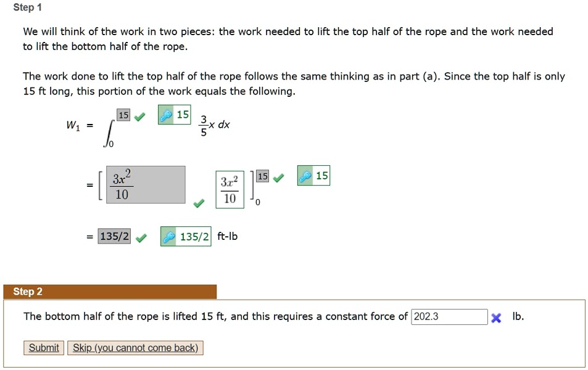
Task: Click the Step 1 heading
Action: (27, 7)
